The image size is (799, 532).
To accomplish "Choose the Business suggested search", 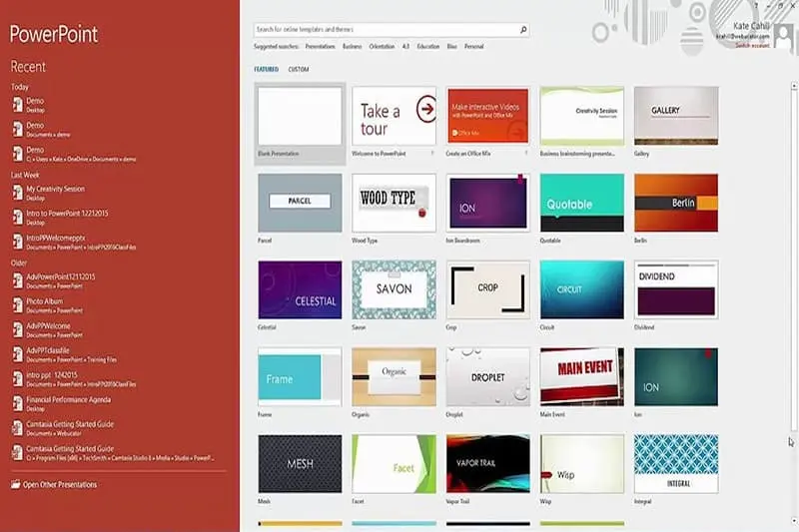I will point(352,46).
